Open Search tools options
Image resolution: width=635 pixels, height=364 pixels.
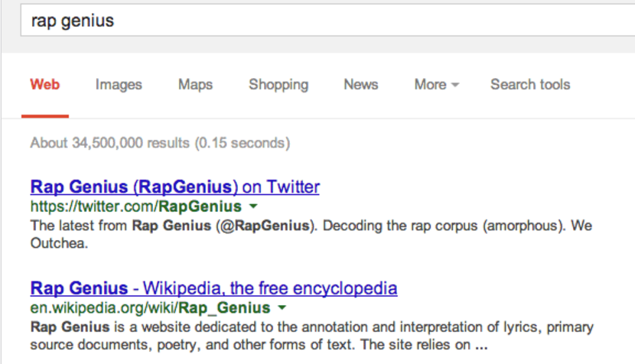click(530, 85)
